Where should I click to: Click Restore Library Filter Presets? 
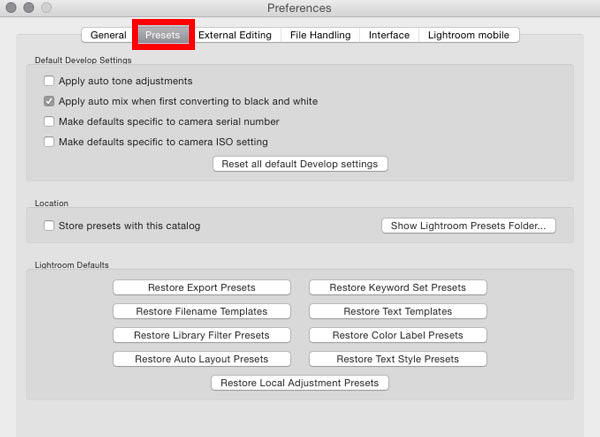(202, 335)
